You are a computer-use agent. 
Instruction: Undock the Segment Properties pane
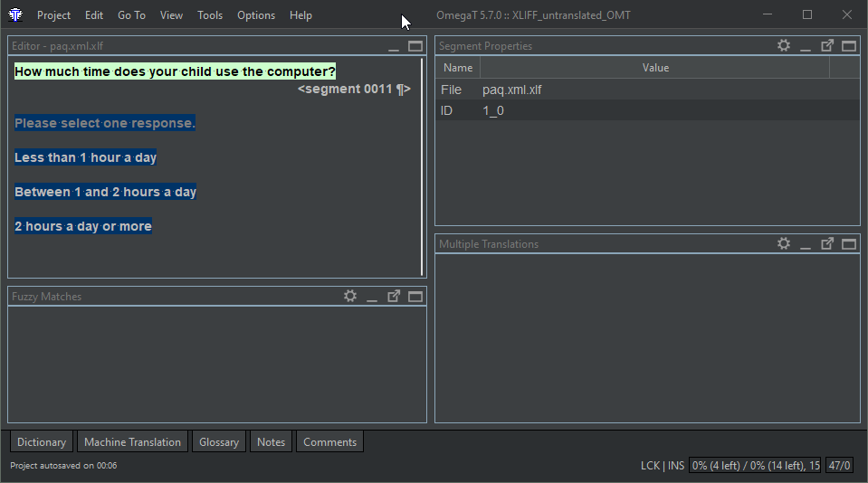click(827, 45)
